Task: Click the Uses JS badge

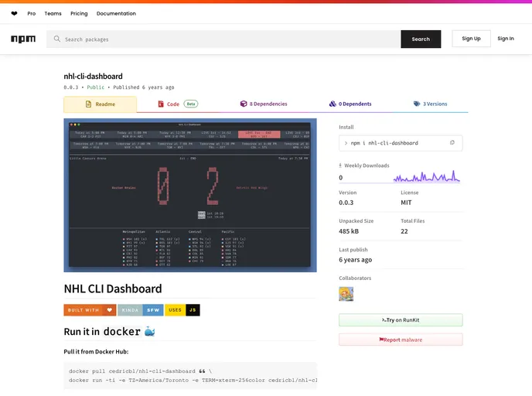Action: [182, 310]
